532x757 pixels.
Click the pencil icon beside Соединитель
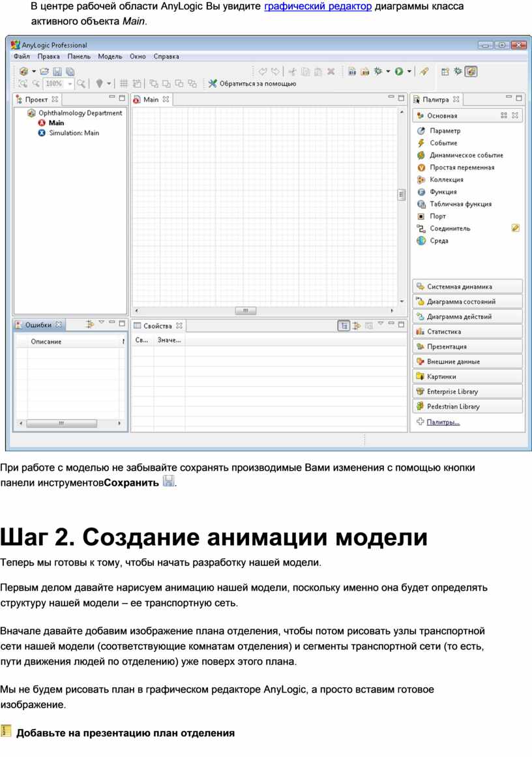pyautogui.click(x=515, y=228)
